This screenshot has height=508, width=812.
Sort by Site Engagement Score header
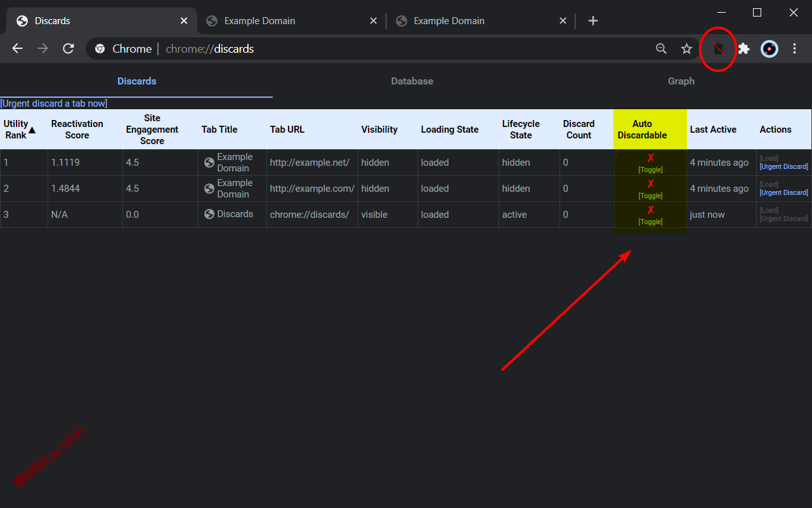click(x=160, y=130)
